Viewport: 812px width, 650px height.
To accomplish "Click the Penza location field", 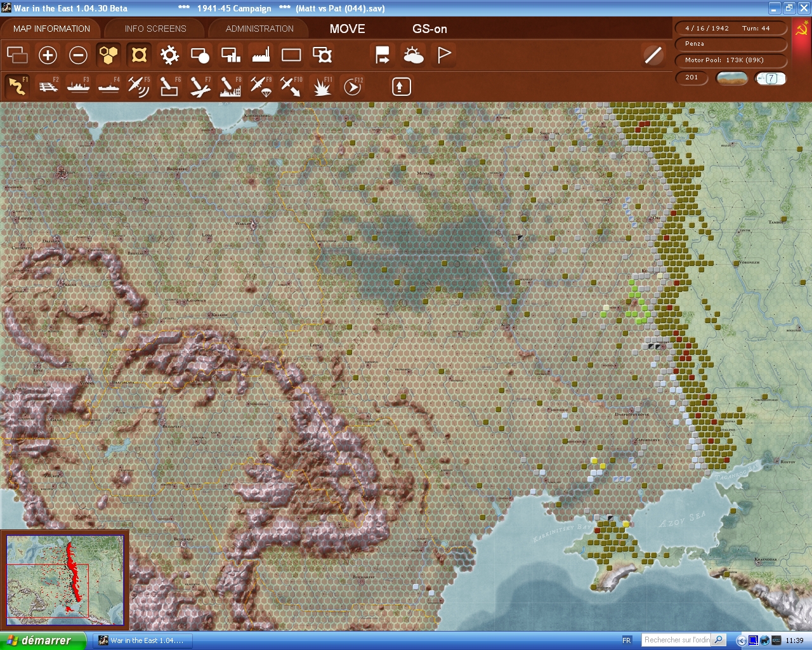I will click(731, 44).
